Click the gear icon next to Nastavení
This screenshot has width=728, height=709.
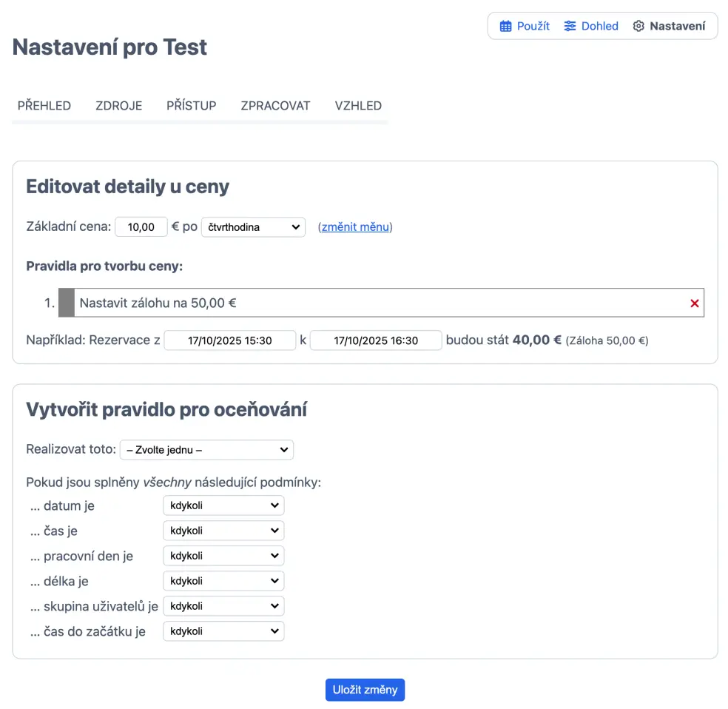(x=638, y=26)
